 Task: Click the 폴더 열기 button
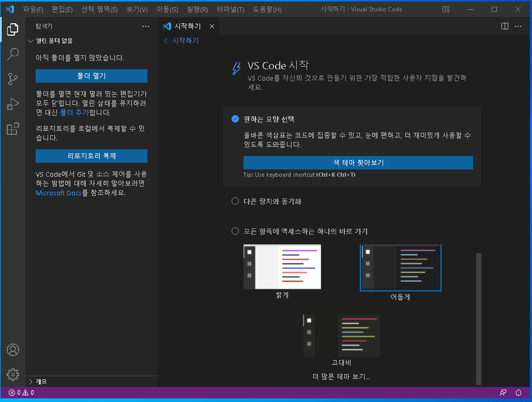(92, 76)
